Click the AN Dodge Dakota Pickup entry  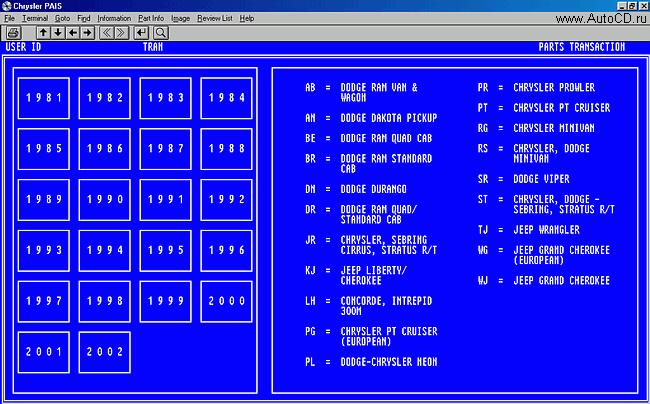(371, 118)
